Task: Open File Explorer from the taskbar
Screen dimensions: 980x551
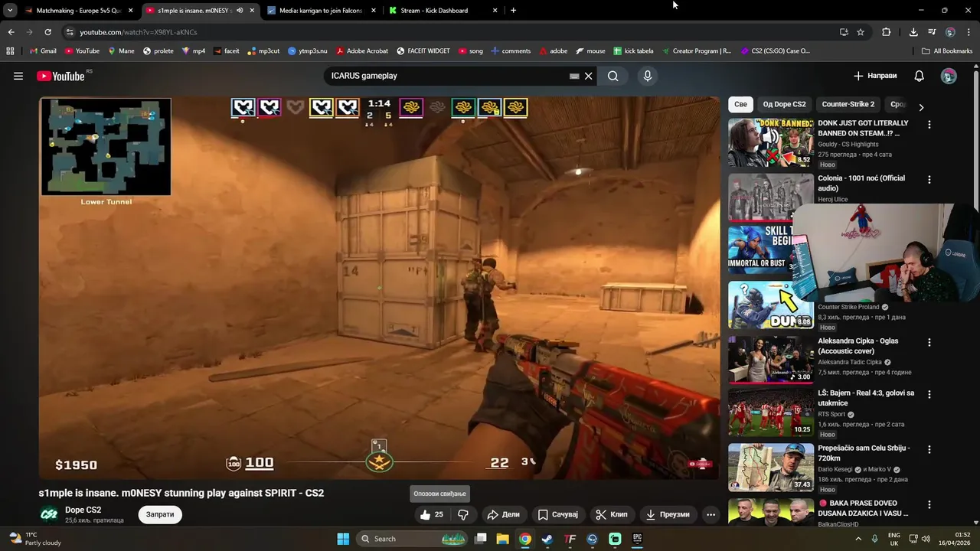Action: 502,539
